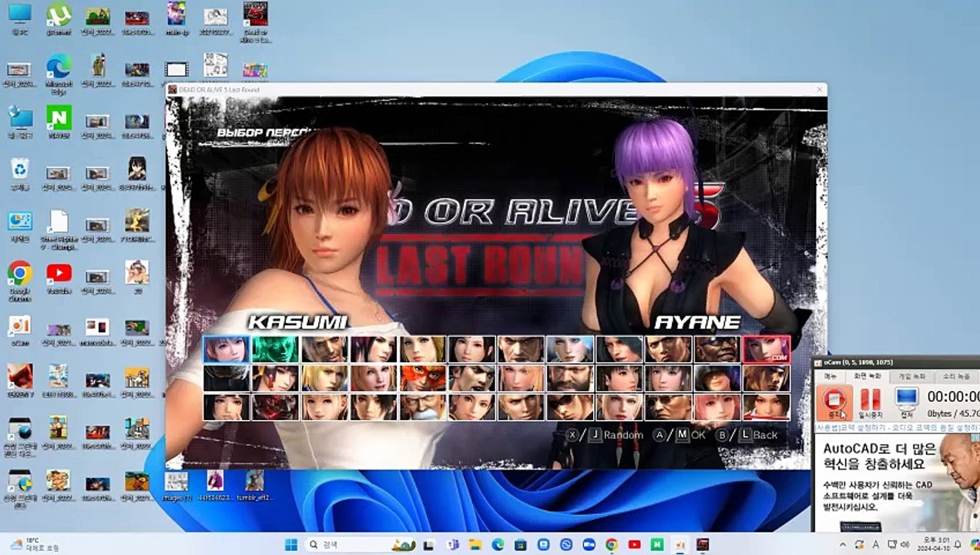Viewport: 980px width, 555px height.
Task: Open Microsoft Teams from the taskbar
Action: [453, 544]
